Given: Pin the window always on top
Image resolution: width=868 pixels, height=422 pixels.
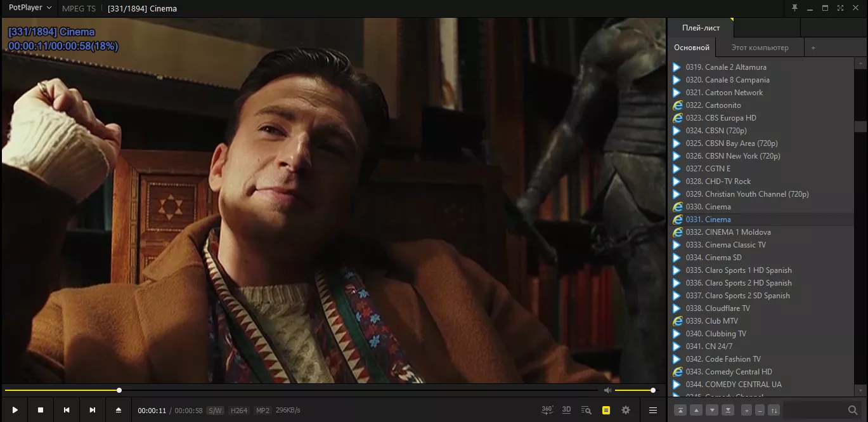Looking at the screenshot, I should pyautogui.click(x=794, y=8).
